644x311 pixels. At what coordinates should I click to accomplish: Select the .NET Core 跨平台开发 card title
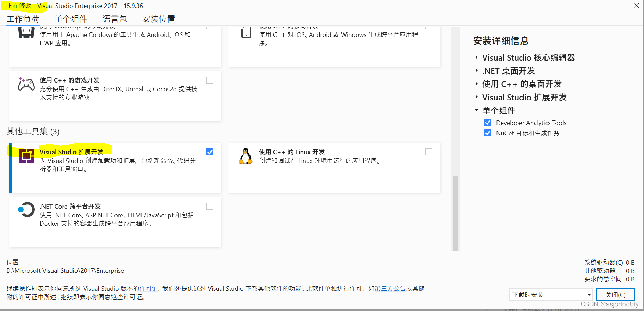tap(70, 206)
